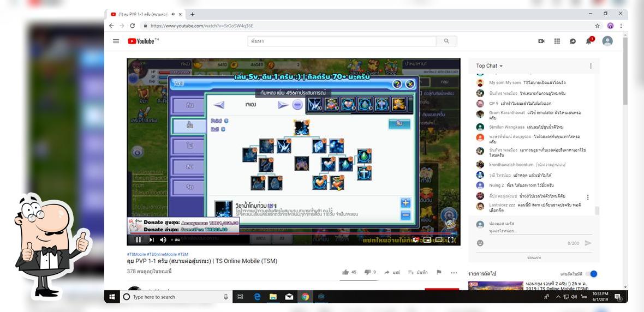Reload the page
This screenshot has width=644, height=312.
(132, 26)
